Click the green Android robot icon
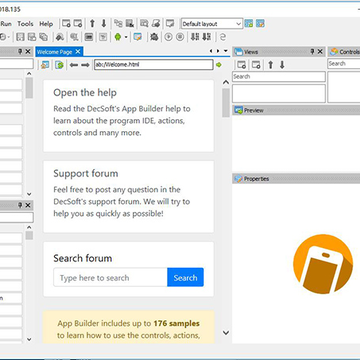The height and width of the screenshot is (360, 360). coord(118,37)
